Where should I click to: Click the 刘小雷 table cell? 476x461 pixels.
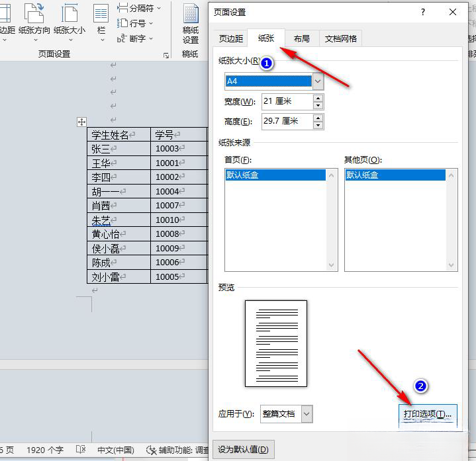(x=119, y=276)
